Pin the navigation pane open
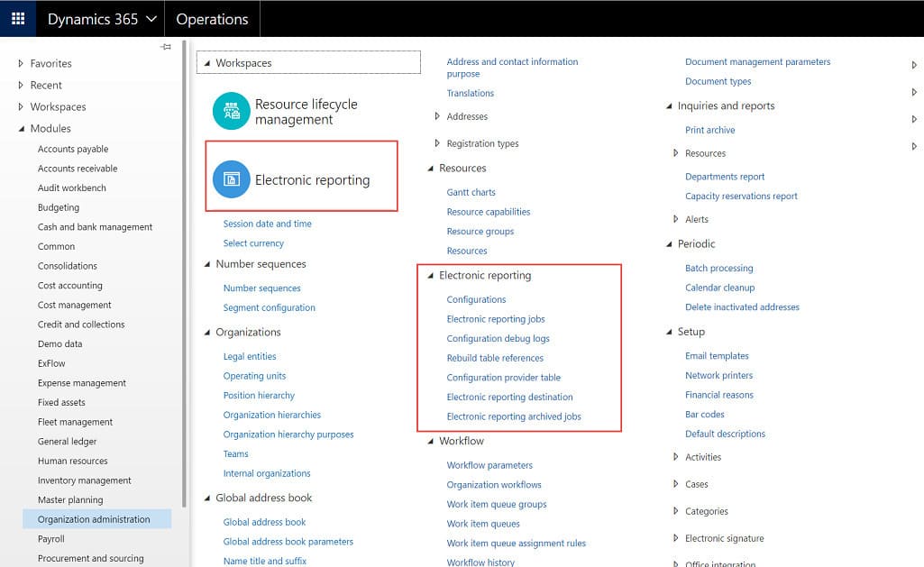 click(x=166, y=46)
